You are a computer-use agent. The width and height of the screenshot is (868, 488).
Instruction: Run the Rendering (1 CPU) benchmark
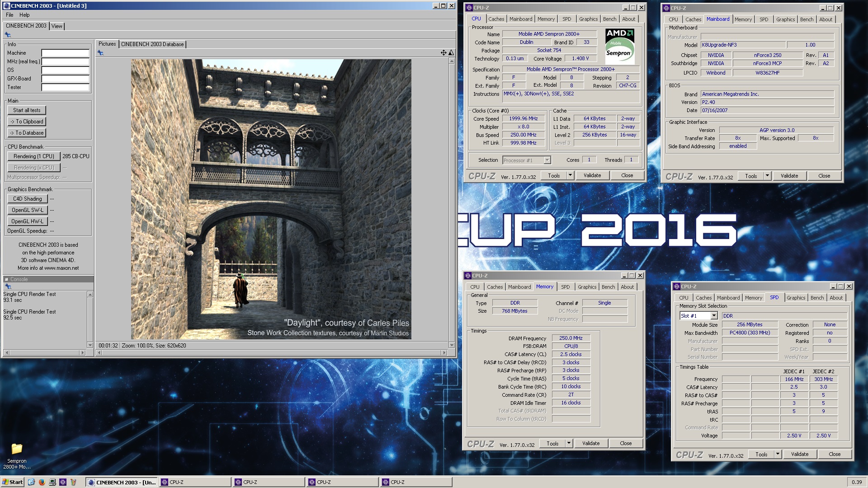point(34,156)
